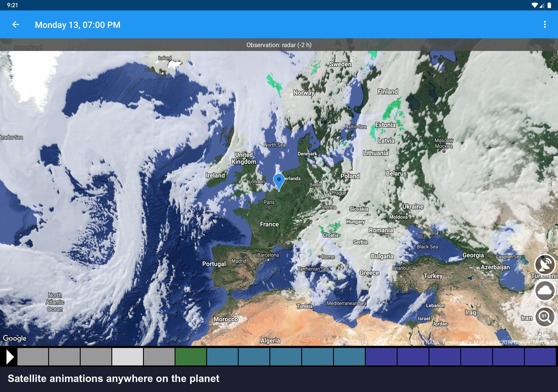
Task: Tap the blue location pin near Netherlands
Action: point(279,182)
